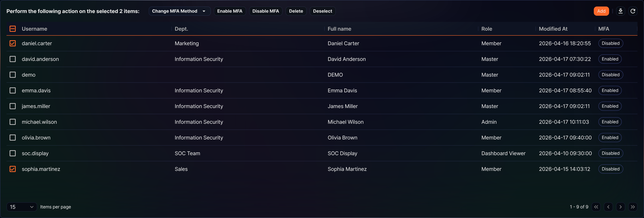Go to the first page
Viewport: 644px width, 218px height.
point(596,207)
